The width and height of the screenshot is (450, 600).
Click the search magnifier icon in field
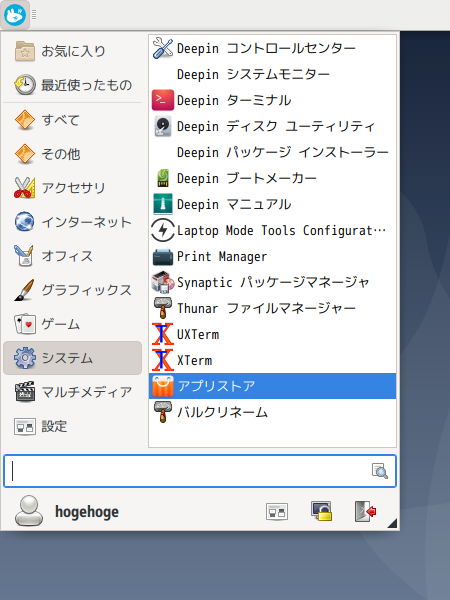(x=380, y=471)
